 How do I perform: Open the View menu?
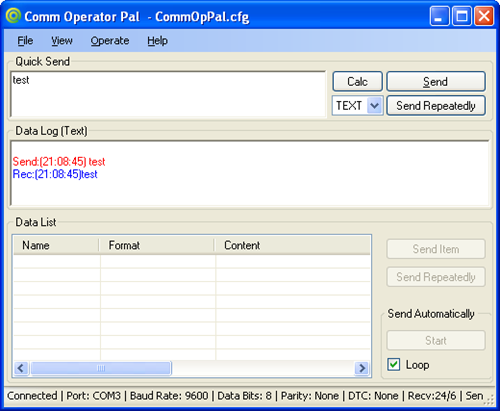tap(62, 41)
